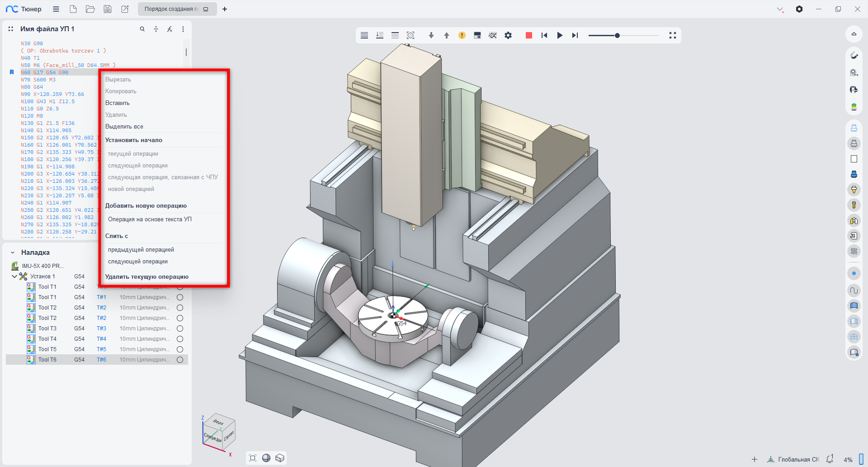868x467 pixels.
Task: Click the fit view icon below viewport
Action: tap(253, 458)
